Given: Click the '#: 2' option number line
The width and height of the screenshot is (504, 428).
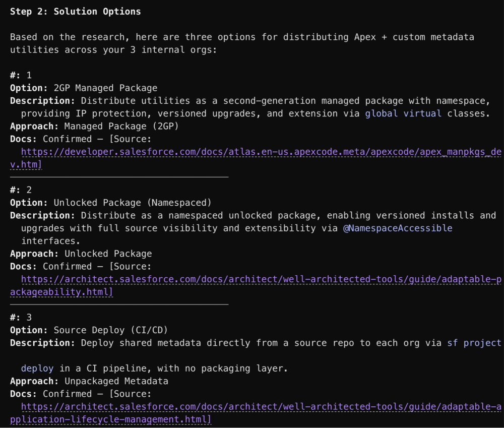Looking at the screenshot, I should click(21, 190).
